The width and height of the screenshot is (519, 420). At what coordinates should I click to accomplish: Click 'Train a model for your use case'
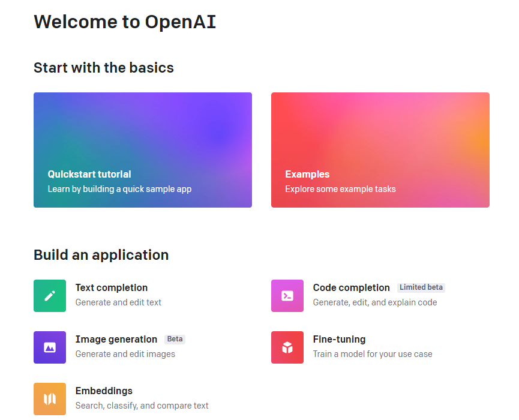[373, 354]
